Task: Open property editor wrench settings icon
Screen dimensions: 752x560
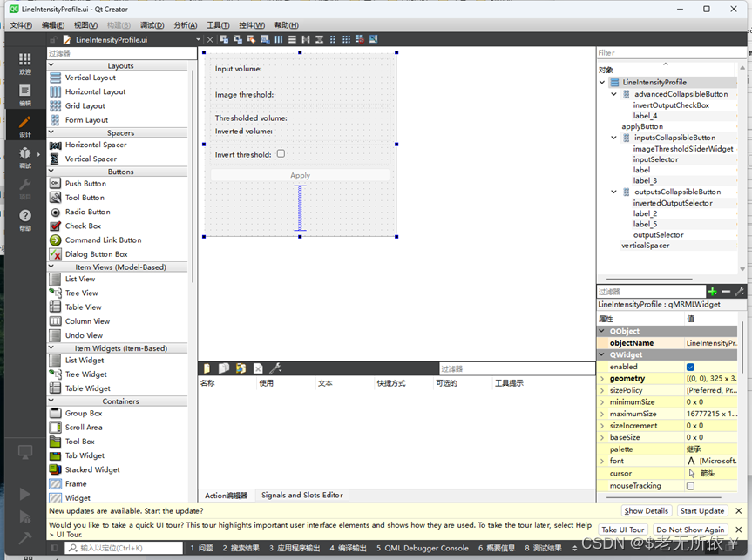Action: (740, 292)
